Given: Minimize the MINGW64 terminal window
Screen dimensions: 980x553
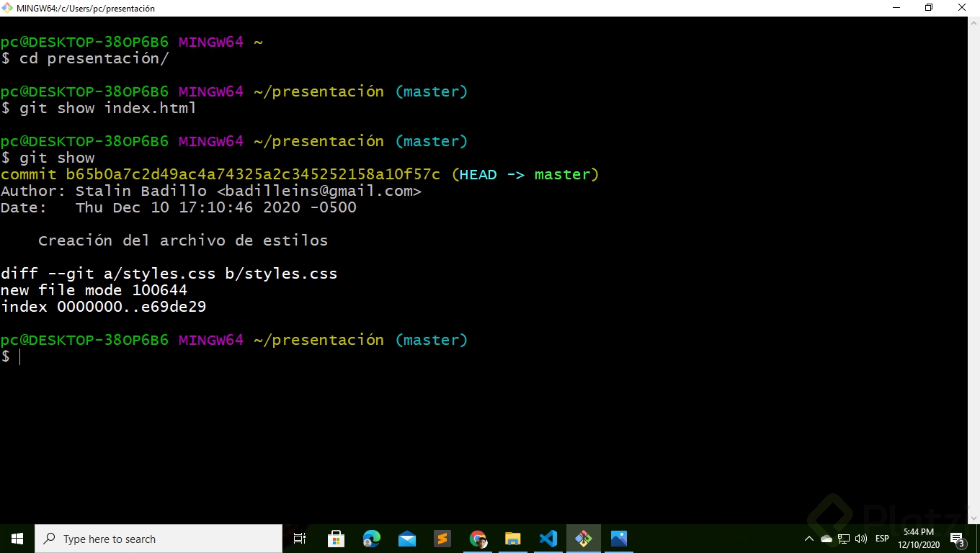Looking at the screenshot, I should [x=896, y=8].
